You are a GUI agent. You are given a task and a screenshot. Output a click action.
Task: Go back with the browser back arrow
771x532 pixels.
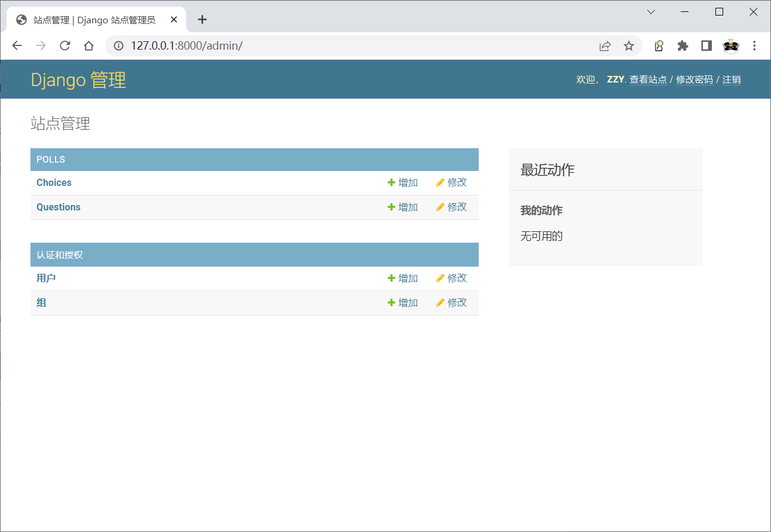tap(17, 46)
